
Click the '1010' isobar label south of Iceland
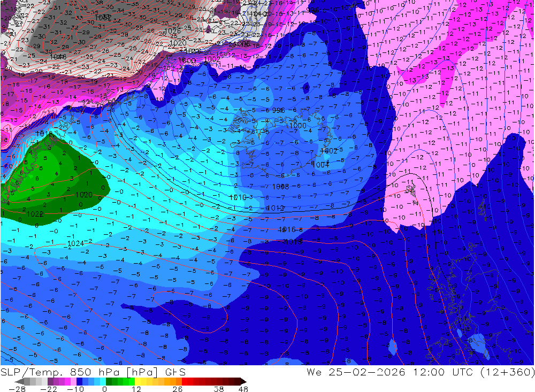238,197
